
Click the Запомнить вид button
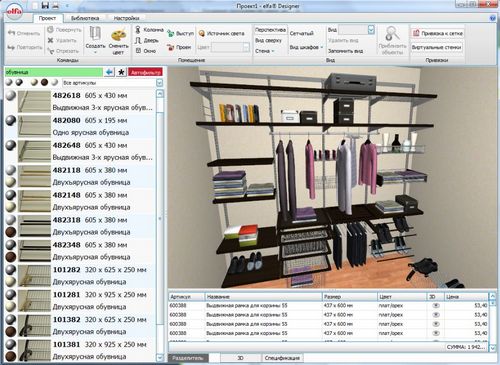click(345, 51)
